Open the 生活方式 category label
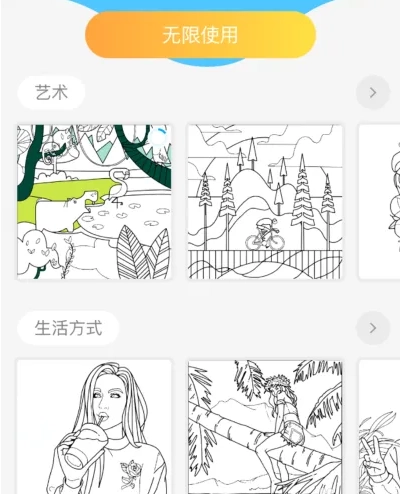400x494 pixels. (x=68, y=328)
